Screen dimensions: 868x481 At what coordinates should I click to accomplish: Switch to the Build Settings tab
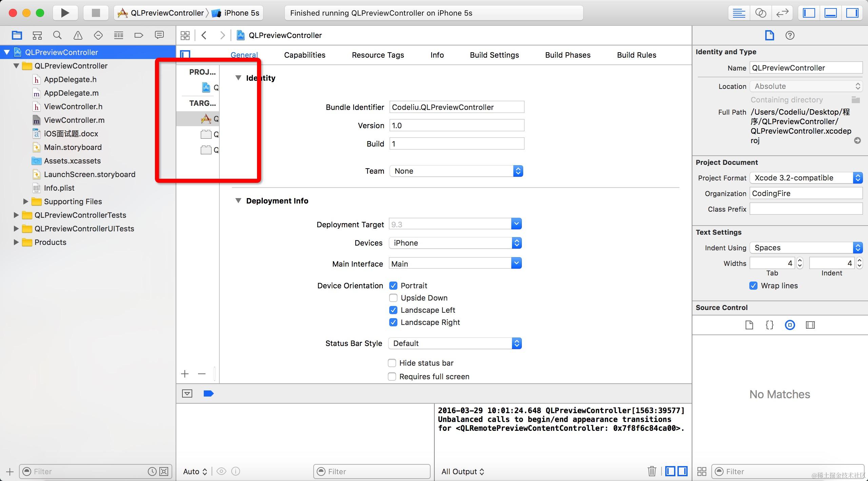(x=494, y=55)
